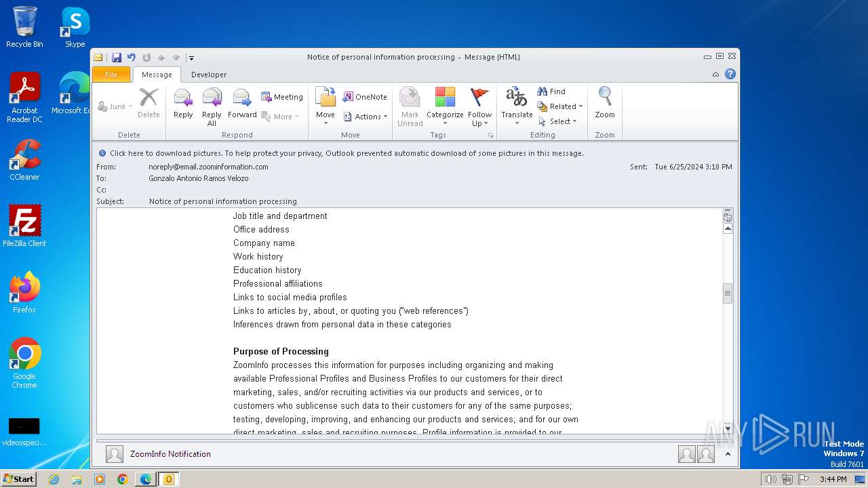Switch to the Developer ribbon tab
Viewport: 868px width, 488px height.
click(x=209, y=75)
